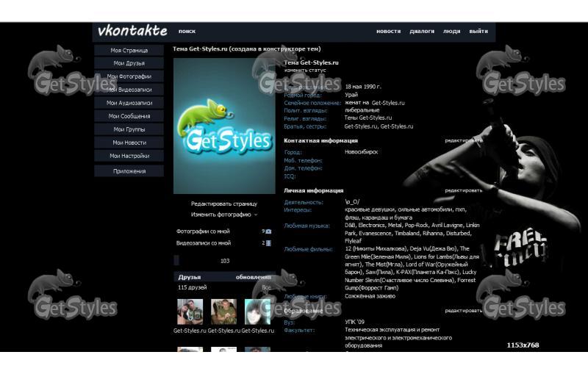
Task: Open first friend thumbnail in Друзья
Action: [190, 312]
